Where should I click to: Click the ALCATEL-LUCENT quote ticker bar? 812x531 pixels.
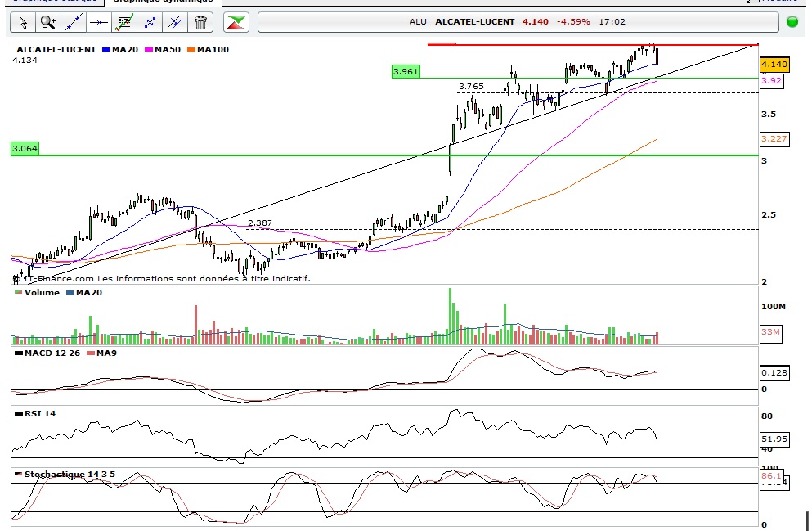coord(518,22)
